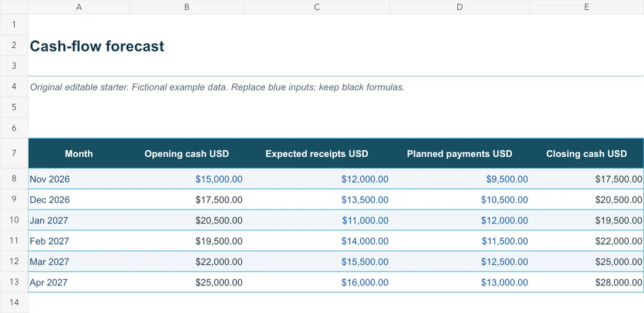Click Apr 2027 expected receipts $16,000.00
Screen dimensions: 644x313
pos(317,282)
